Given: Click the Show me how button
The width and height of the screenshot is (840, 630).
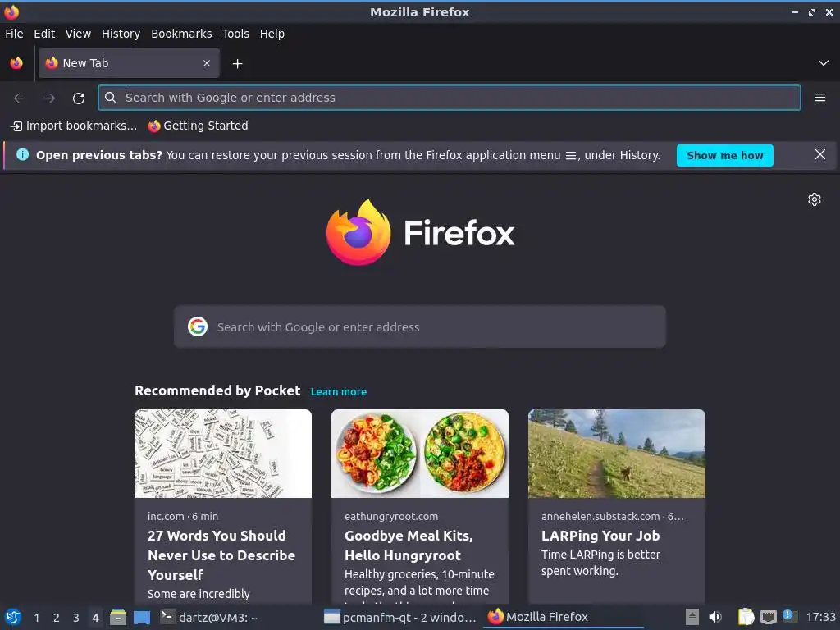Looking at the screenshot, I should [x=725, y=155].
